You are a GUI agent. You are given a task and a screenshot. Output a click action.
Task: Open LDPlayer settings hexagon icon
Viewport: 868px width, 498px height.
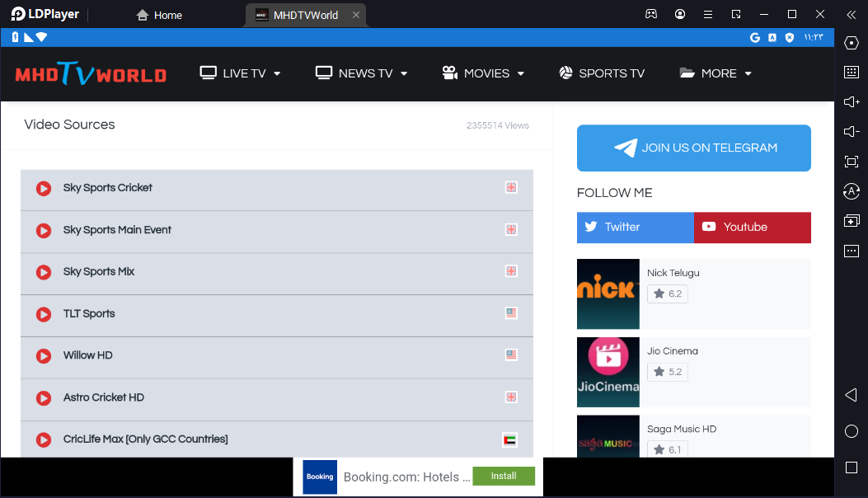click(x=852, y=43)
